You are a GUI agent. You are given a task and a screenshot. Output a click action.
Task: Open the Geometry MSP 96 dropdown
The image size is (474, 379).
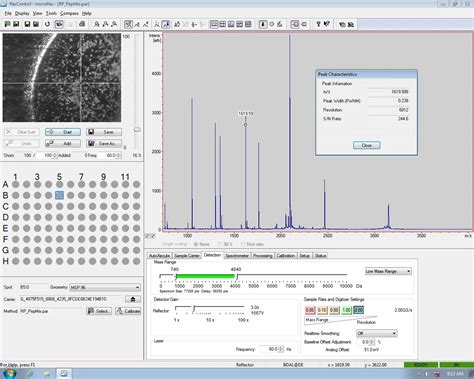tap(105, 287)
